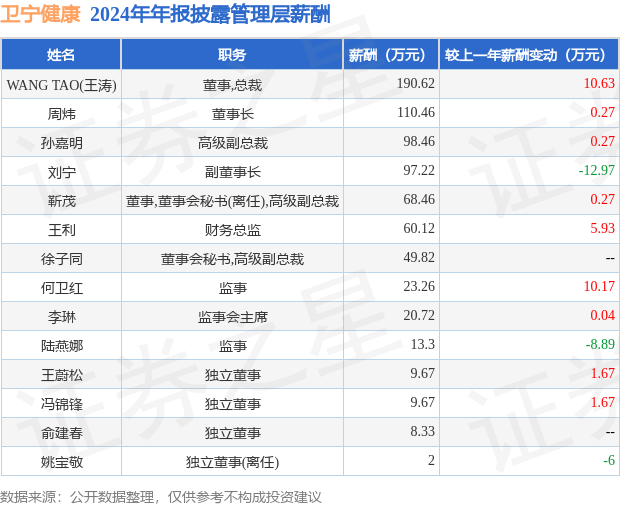Click 高级副总裁 position for 孙嘉明

point(232,143)
